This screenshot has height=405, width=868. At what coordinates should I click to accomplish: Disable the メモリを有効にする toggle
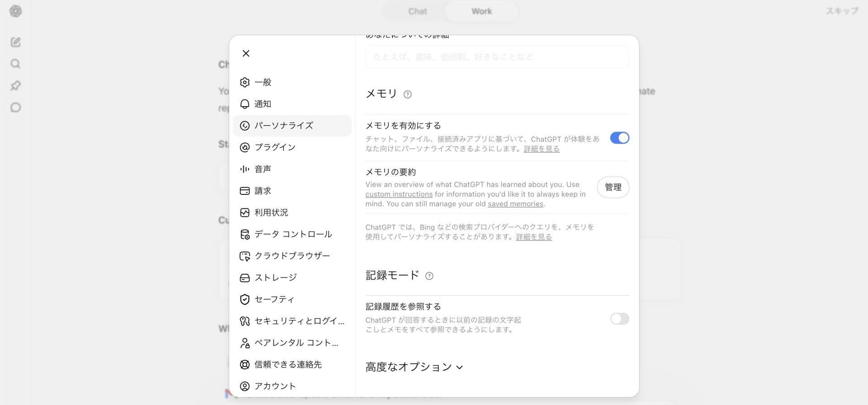point(619,138)
